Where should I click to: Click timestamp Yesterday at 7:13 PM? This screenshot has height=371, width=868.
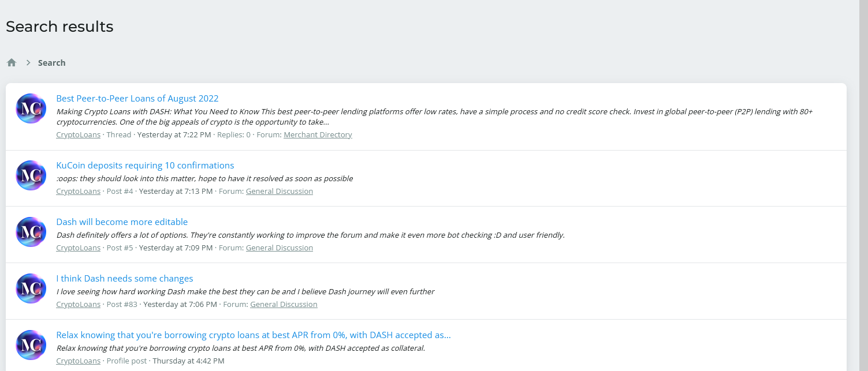coord(176,191)
